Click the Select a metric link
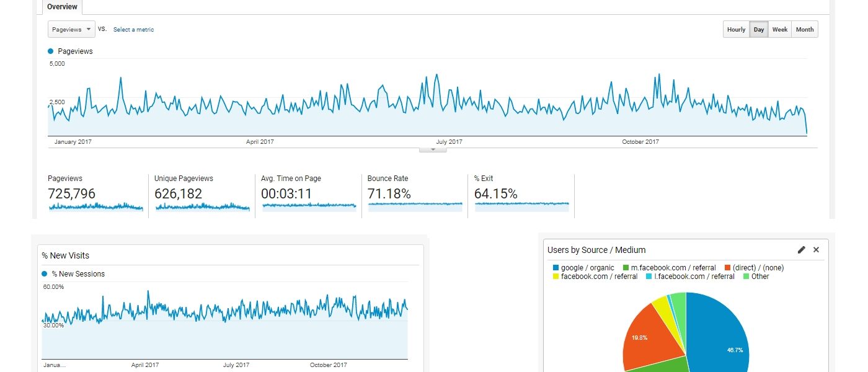 pos(133,30)
